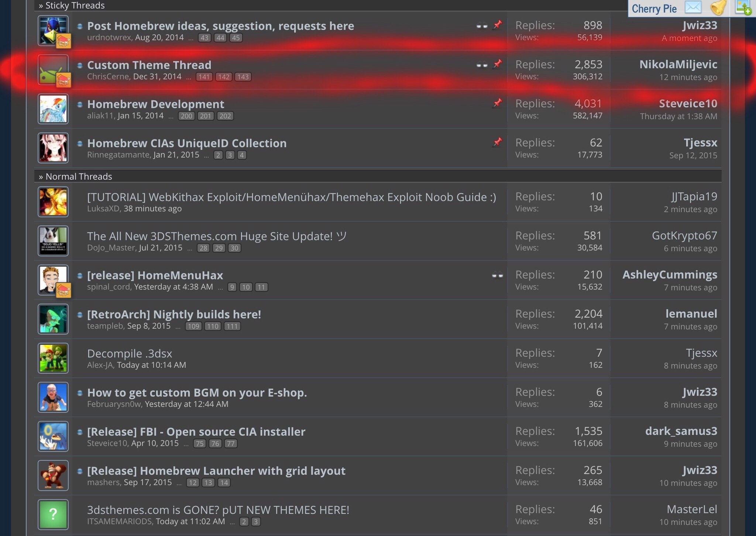Open the 3DSThemes.com Huge Site Update thread
This screenshot has width=756, height=536.
tap(217, 236)
